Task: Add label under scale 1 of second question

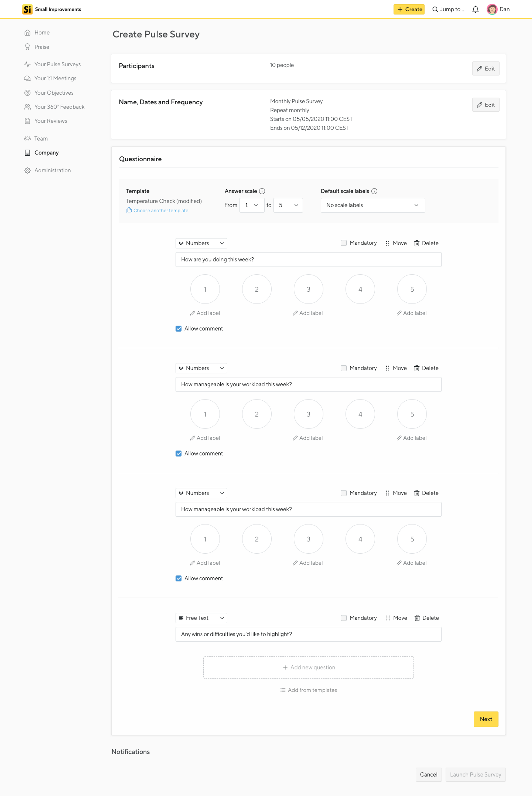Action: pos(205,438)
